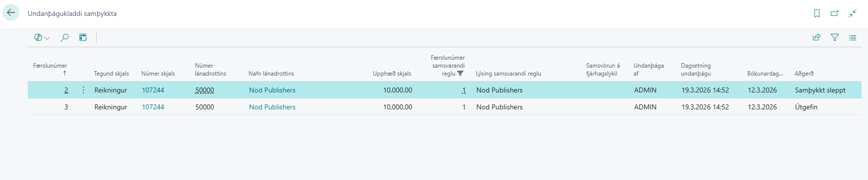Go back using the arrow button
The image size is (868, 180).
point(11,13)
